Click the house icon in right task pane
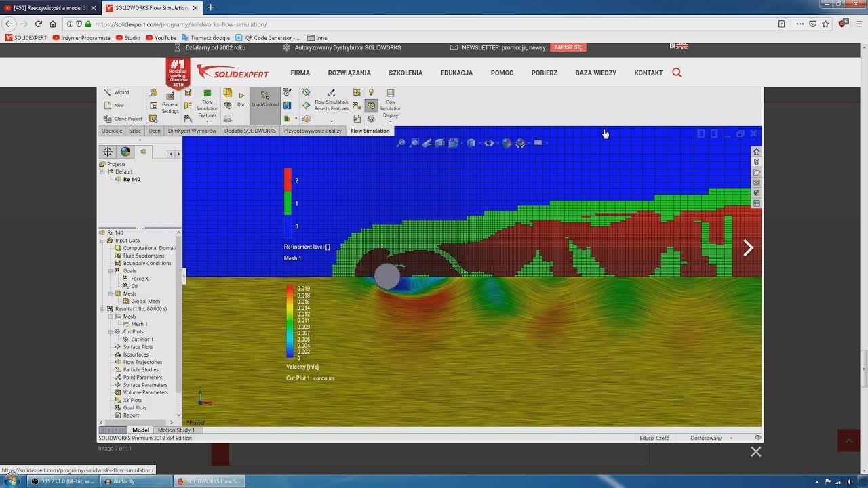868x488 pixels. (757, 152)
